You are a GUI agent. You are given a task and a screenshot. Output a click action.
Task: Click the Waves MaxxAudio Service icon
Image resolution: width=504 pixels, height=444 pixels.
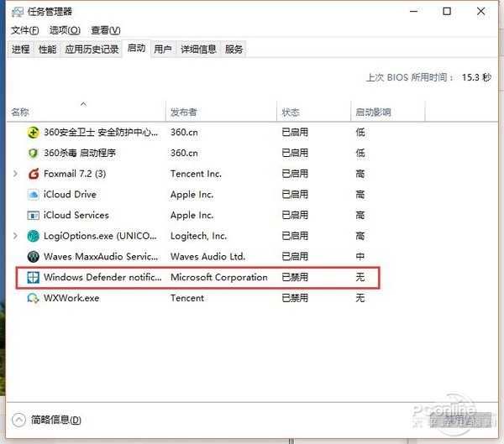[x=33, y=257]
